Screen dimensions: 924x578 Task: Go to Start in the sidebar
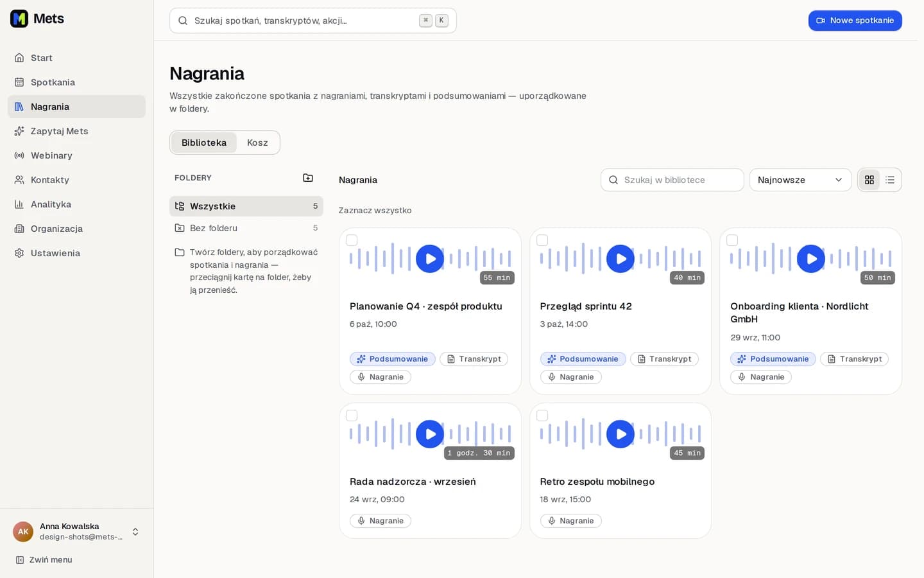pyautogui.click(x=76, y=58)
